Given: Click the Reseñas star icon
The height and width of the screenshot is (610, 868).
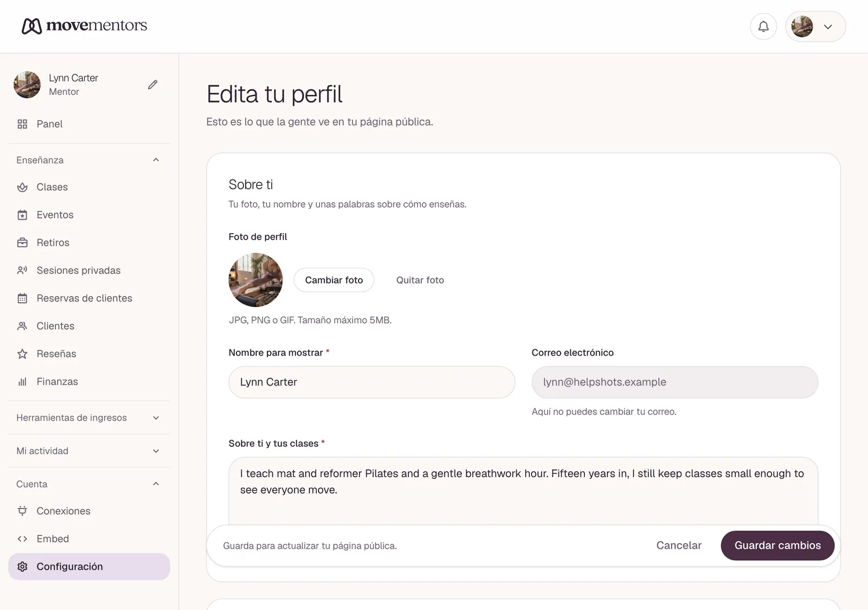Looking at the screenshot, I should click(22, 354).
